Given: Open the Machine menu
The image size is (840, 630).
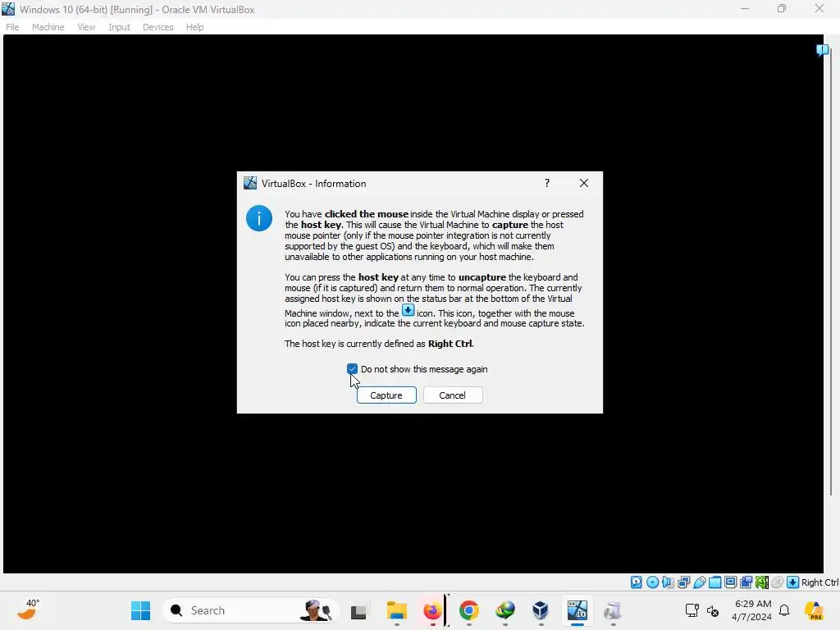Looking at the screenshot, I should (x=48, y=27).
